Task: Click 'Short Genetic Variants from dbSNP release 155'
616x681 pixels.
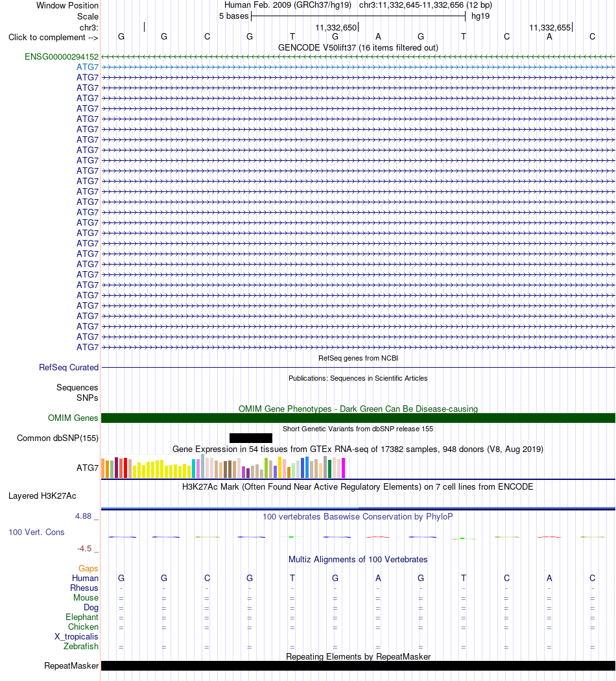Action: pyautogui.click(x=358, y=429)
